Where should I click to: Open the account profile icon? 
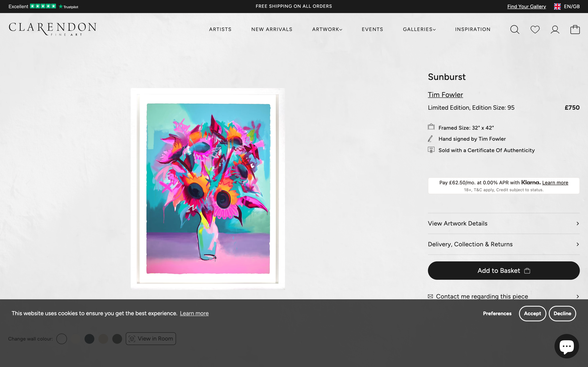pyautogui.click(x=555, y=29)
